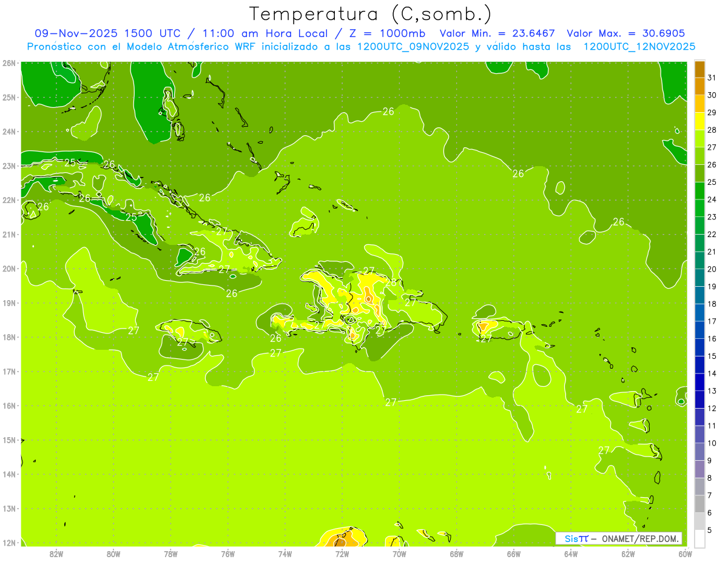Click the 62W longitude axis label
Image resolution: width=728 pixels, height=562 pixels.
(x=628, y=554)
